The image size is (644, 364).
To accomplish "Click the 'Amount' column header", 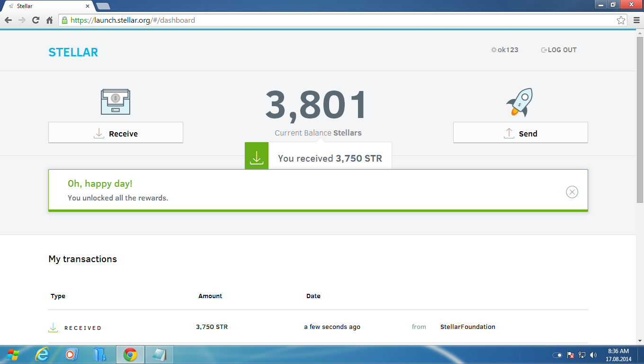I will (x=210, y=296).
